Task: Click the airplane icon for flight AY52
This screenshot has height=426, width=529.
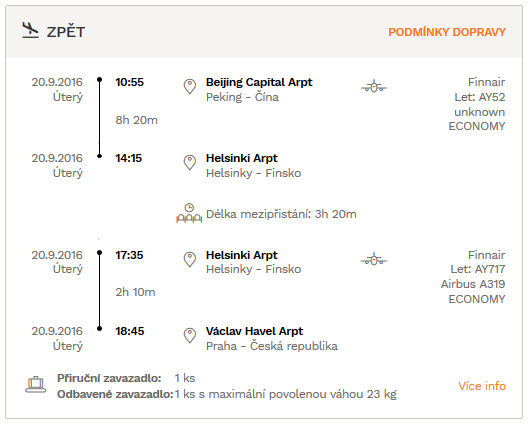Action: [x=374, y=87]
